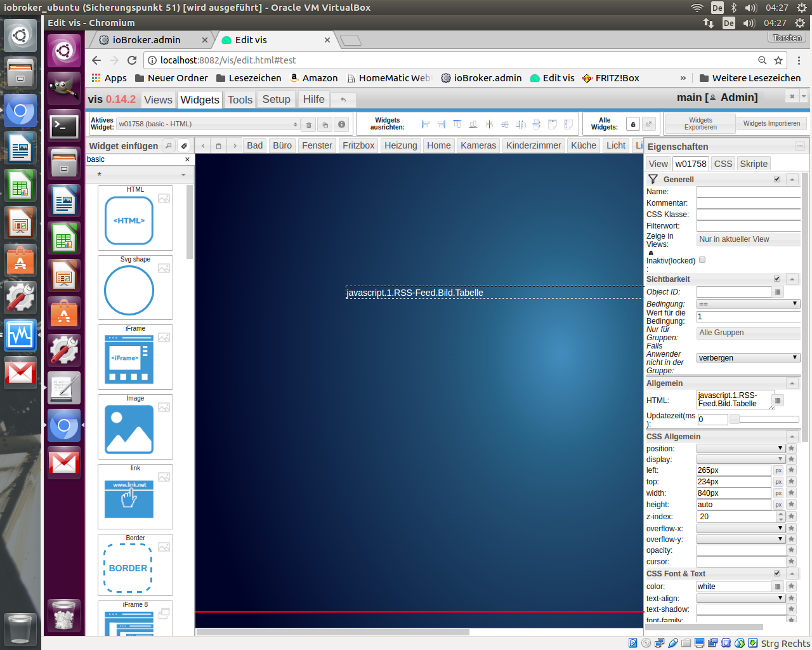Open the Bedingung operator dropdown
This screenshot has width=812, height=650.
[x=748, y=303]
